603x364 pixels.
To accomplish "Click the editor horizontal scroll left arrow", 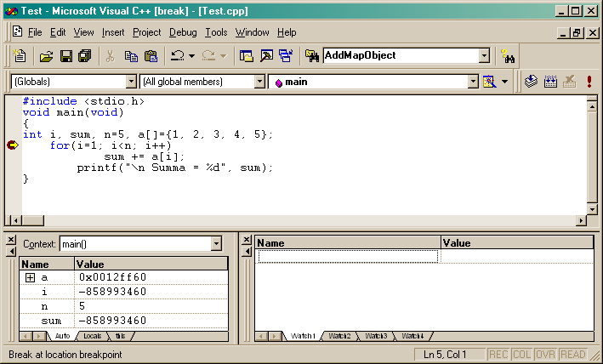I will pyautogui.click(x=16, y=220).
